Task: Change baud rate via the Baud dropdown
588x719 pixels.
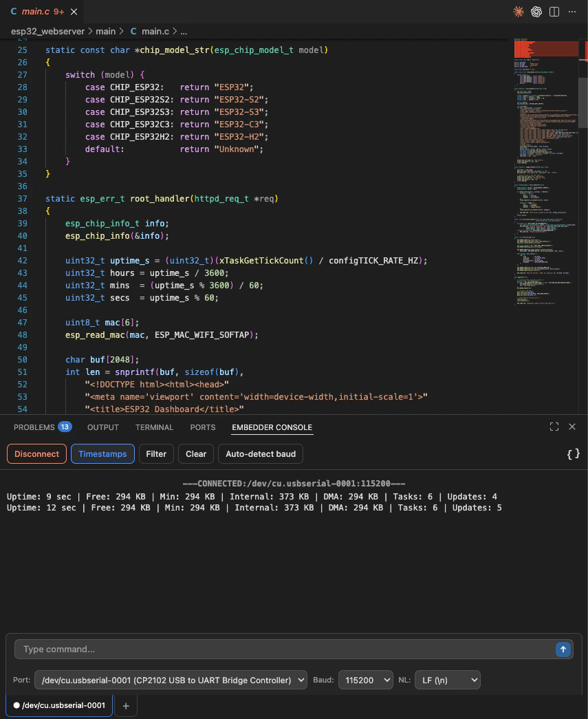Action: 365,680
